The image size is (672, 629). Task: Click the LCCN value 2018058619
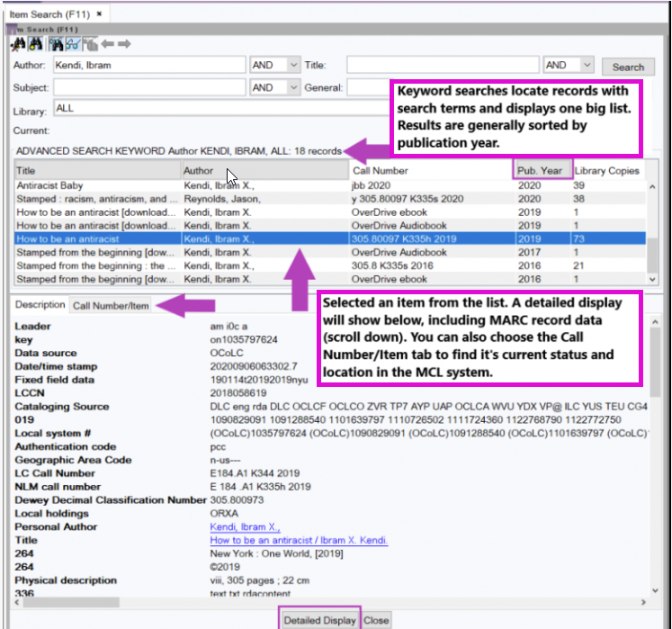coord(238,393)
